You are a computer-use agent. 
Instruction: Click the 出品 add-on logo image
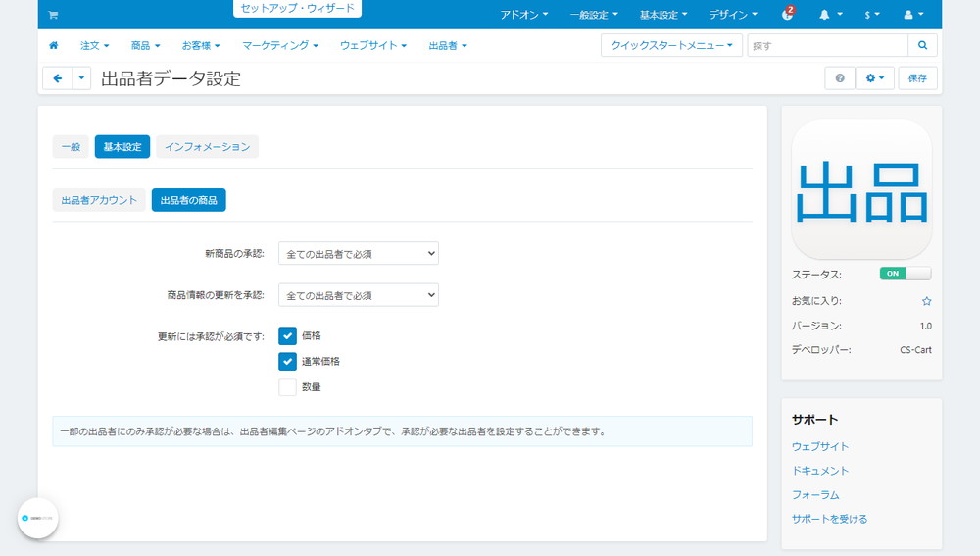pos(861,189)
